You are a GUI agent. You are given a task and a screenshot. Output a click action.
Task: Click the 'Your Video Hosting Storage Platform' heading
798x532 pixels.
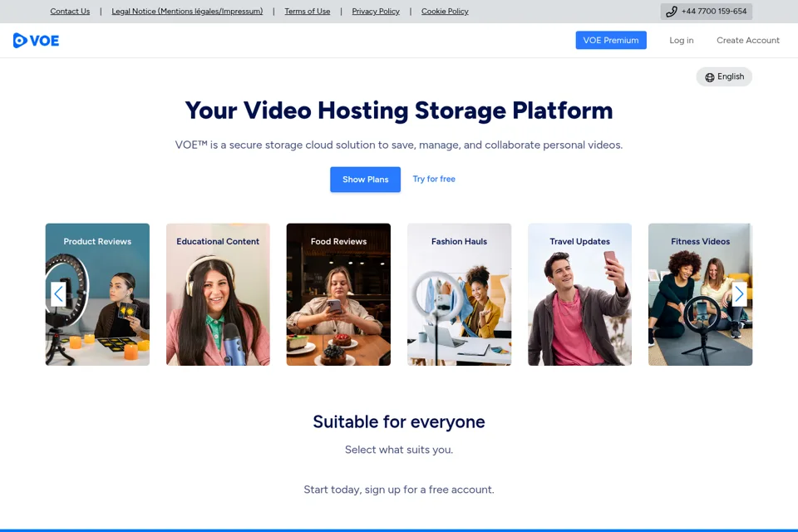pyautogui.click(x=398, y=111)
